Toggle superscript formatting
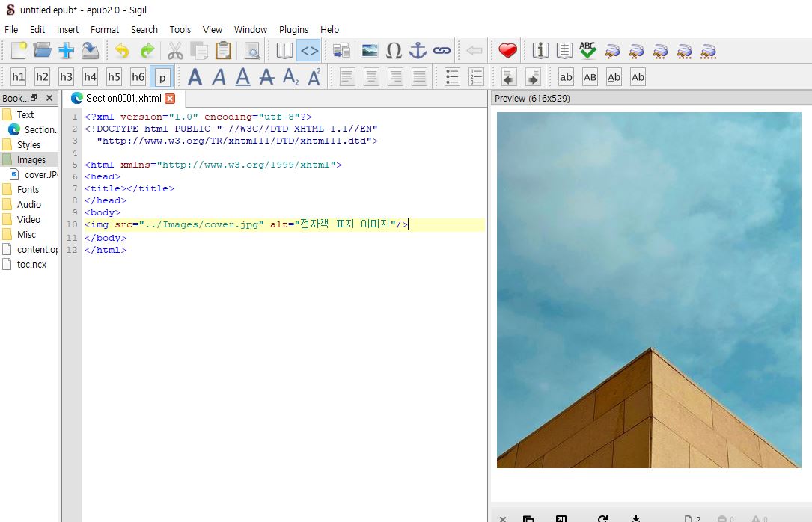This screenshot has height=522, width=812. 314,77
